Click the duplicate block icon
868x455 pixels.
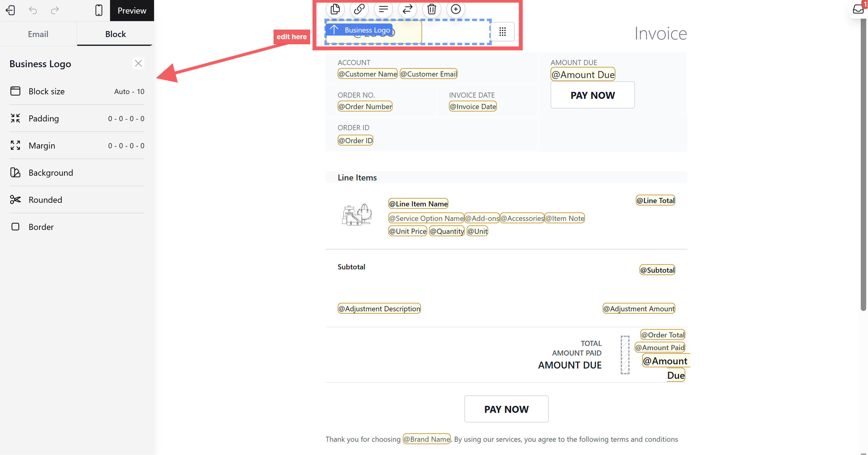[x=335, y=9]
